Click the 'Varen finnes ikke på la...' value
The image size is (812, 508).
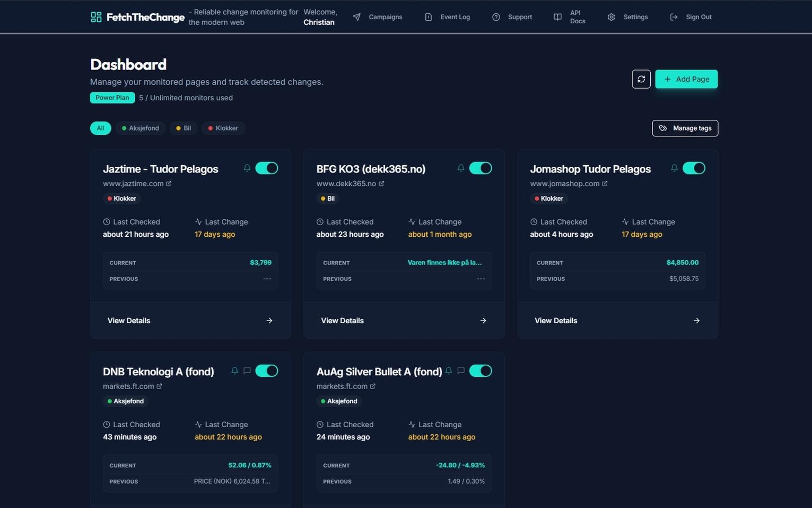(444, 263)
